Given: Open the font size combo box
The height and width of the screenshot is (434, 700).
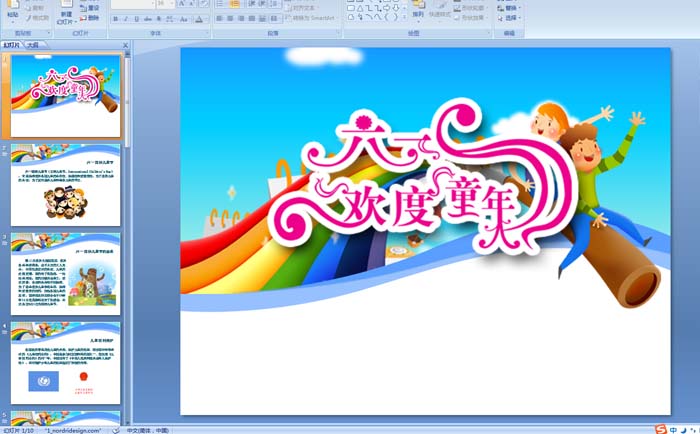Looking at the screenshot, I should click(166, 4).
